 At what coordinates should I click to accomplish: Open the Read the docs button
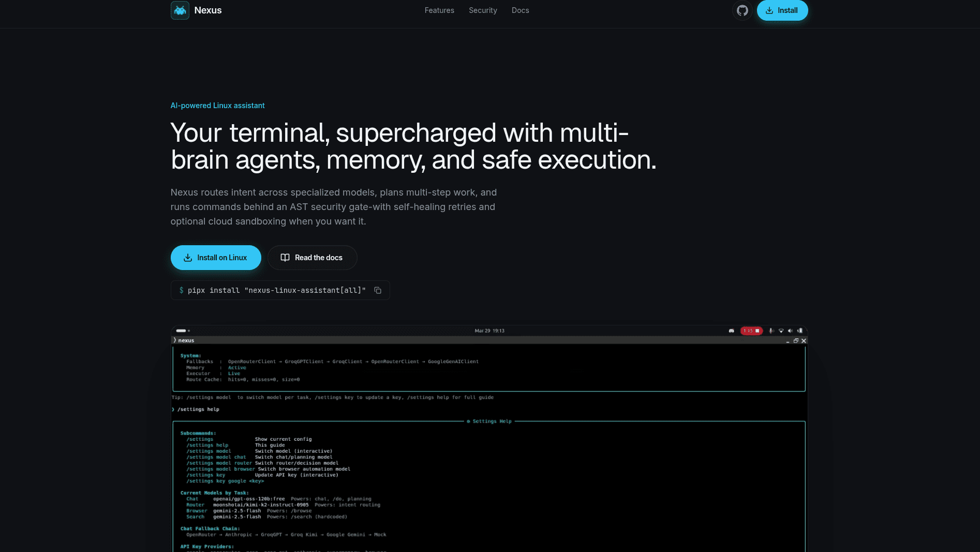click(x=313, y=258)
